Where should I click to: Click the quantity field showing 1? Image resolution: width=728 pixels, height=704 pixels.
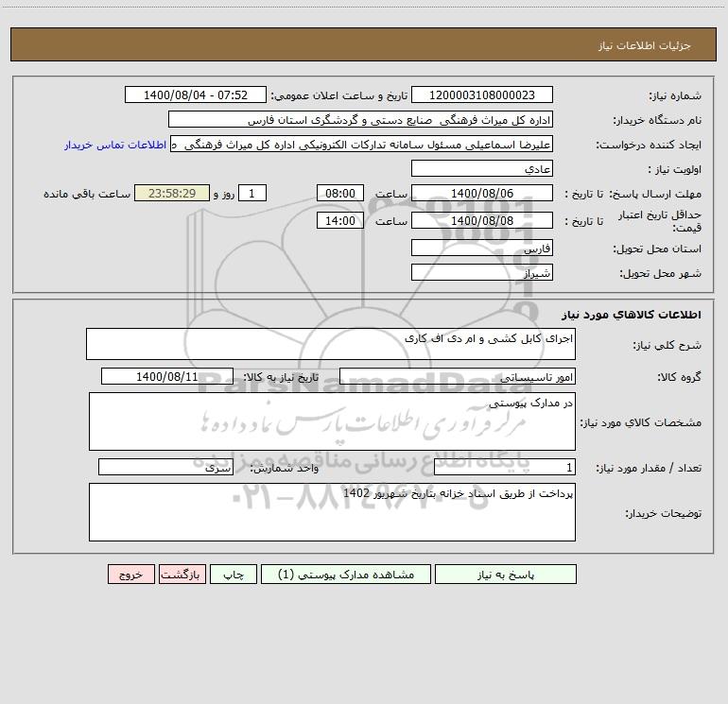505,467
